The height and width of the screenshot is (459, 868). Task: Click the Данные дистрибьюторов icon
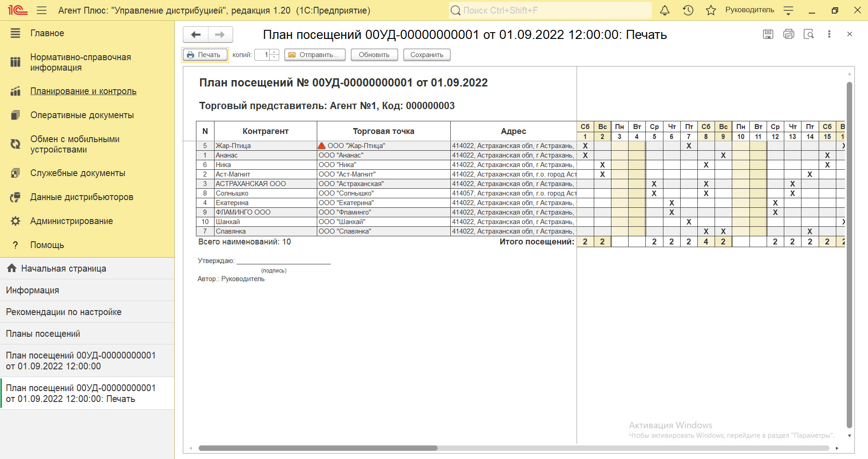point(15,197)
